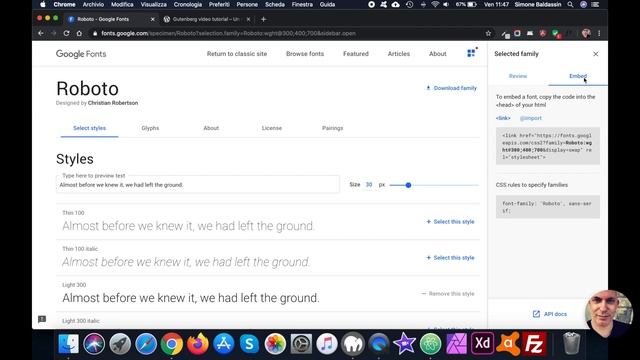Viewport: 640px width, 360px height.
Task: Open the Review tab in the sidebar
Action: pyautogui.click(x=518, y=76)
